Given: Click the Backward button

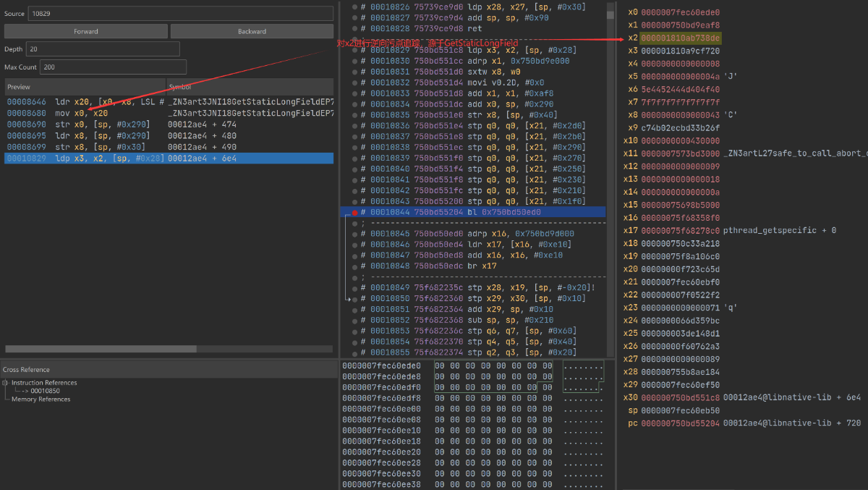Looking at the screenshot, I should 252,31.
